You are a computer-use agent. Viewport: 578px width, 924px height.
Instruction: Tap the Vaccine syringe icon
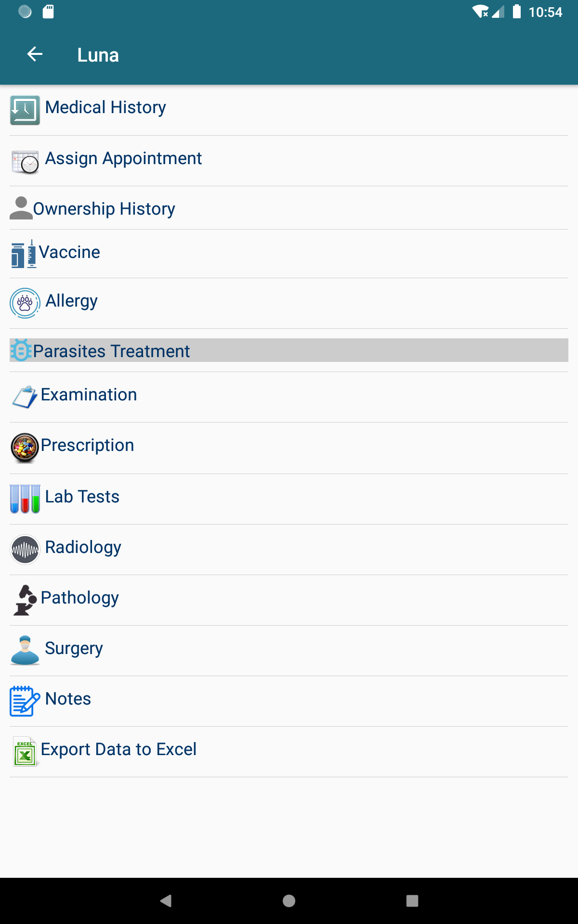pos(24,254)
